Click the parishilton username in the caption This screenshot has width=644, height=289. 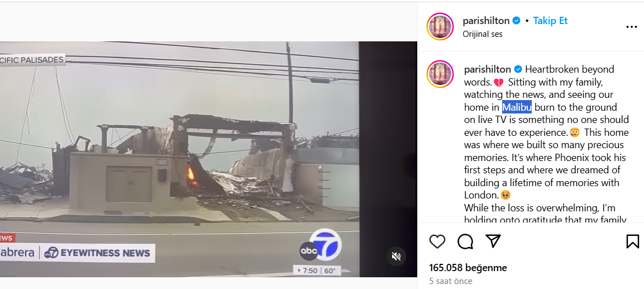488,69
